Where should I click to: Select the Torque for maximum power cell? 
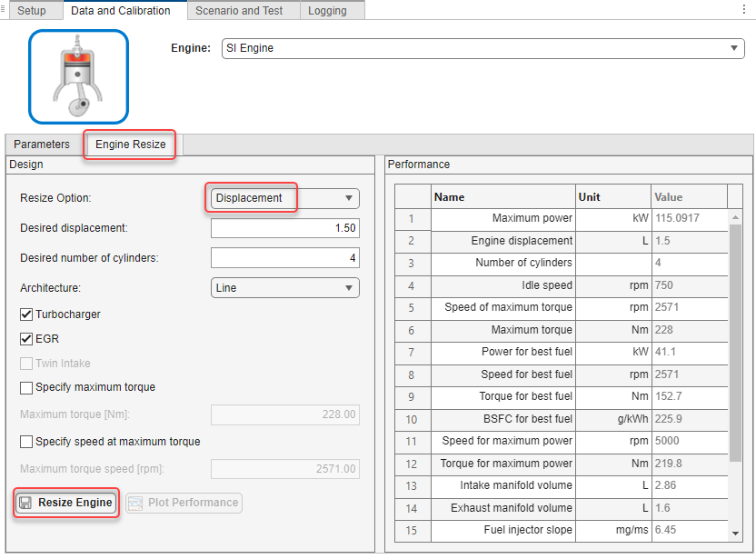pyautogui.click(x=503, y=464)
